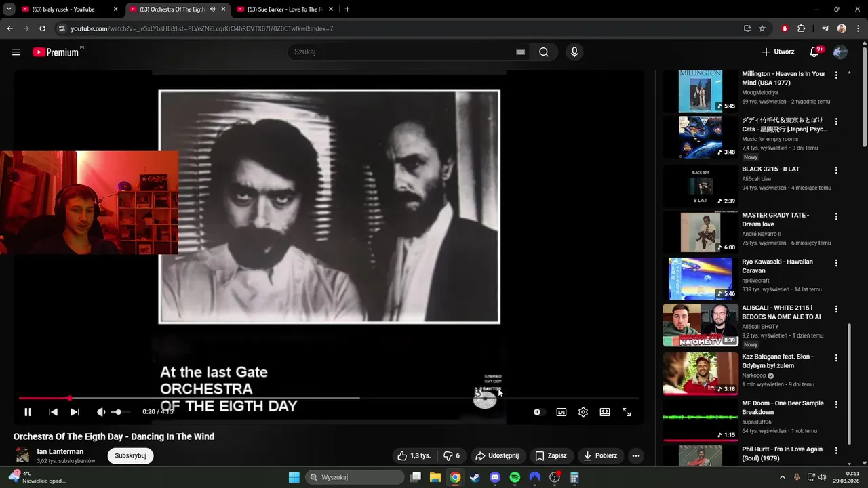868x488 pixels.
Task: Open Ian Lanterman channel link
Action: (60, 451)
